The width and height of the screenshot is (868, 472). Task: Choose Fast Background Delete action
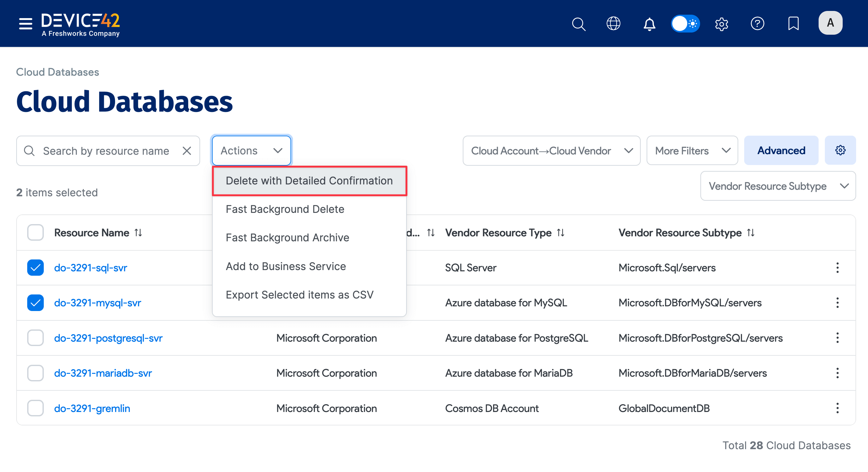(x=285, y=209)
